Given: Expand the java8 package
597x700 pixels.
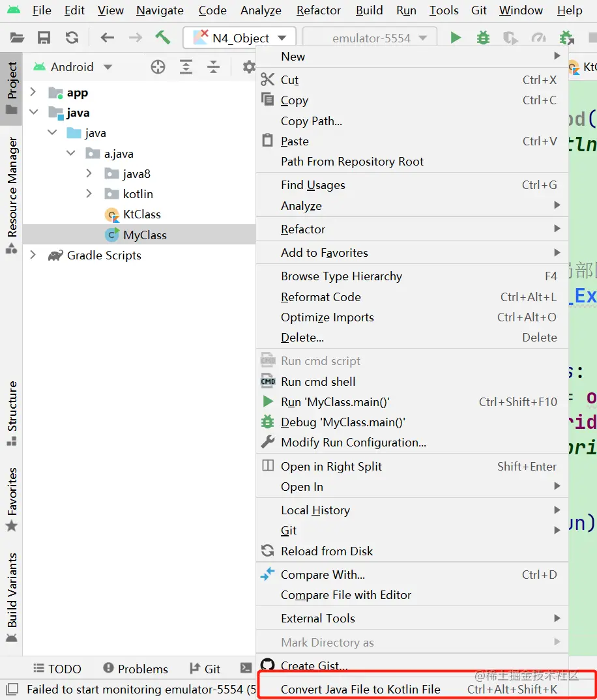Looking at the screenshot, I should (89, 173).
